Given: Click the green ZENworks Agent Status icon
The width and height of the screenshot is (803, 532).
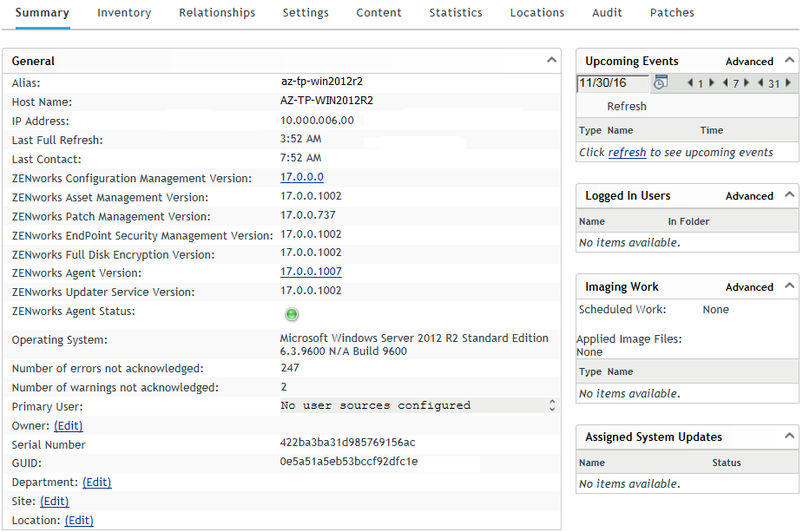Looking at the screenshot, I should pyautogui.click(x=292, y=314).
